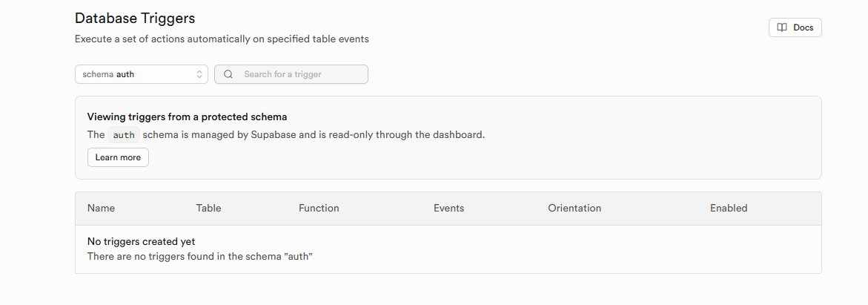The height and width of the screenshot is (305, 868).
Task: Select the Orientation column header
Action: click(574, 209)
